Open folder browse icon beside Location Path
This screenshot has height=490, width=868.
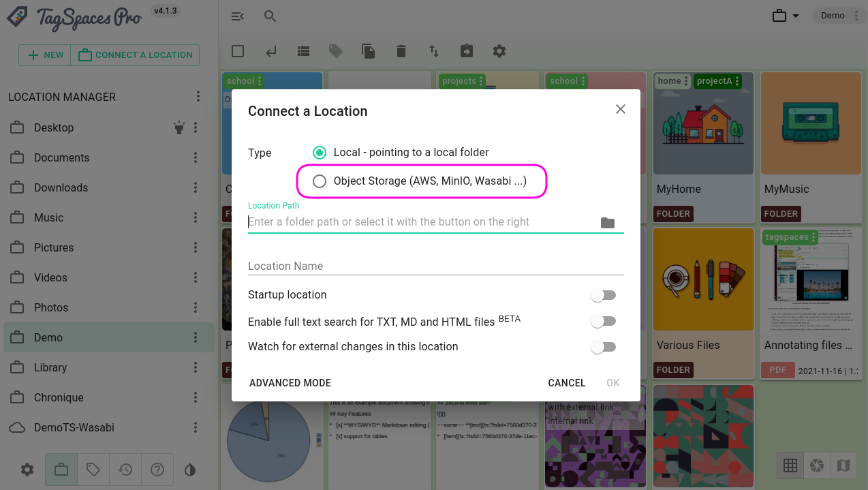point(608,222)
